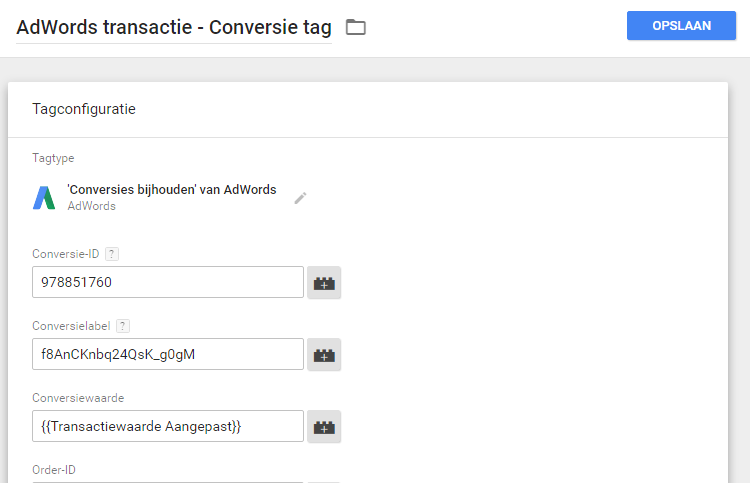Click the folder icon next to tag name
The height and width of the screenshot is (483, 750).
tap(355, 27)
